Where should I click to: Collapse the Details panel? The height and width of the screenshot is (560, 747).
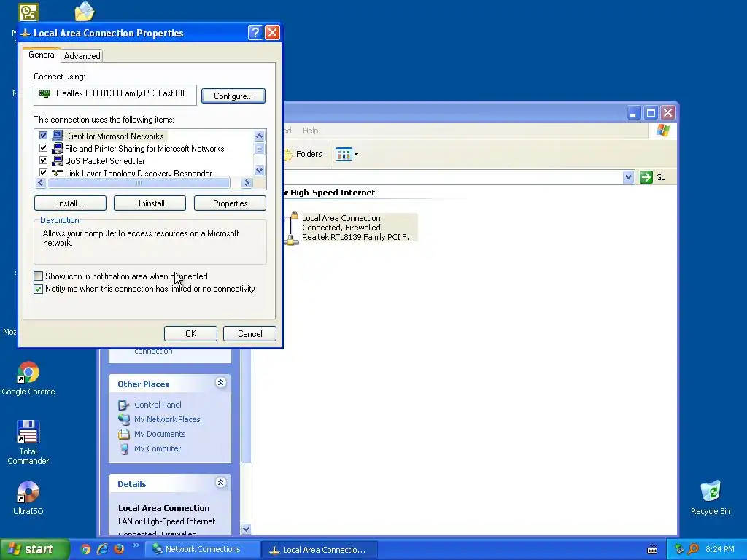220,483
